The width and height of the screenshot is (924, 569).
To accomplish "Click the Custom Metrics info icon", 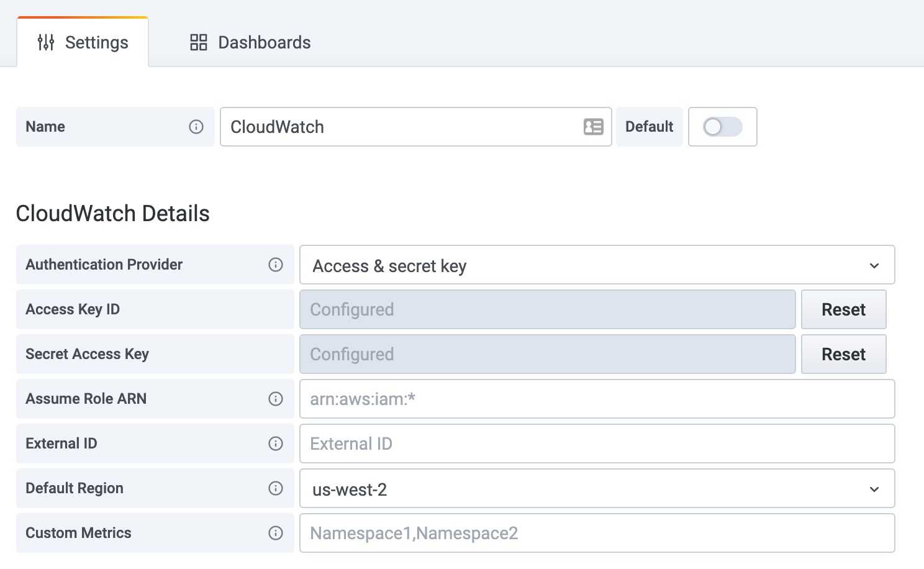I will 276,533.
